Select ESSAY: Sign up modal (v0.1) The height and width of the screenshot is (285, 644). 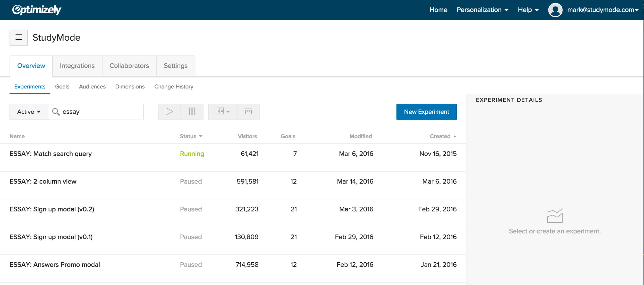point(51,237)
